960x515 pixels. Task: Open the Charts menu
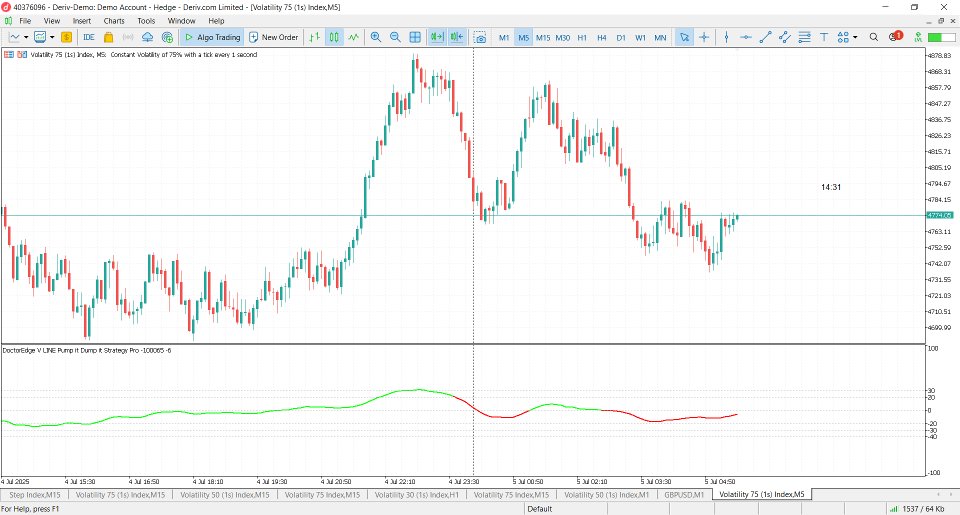point(114,21)
